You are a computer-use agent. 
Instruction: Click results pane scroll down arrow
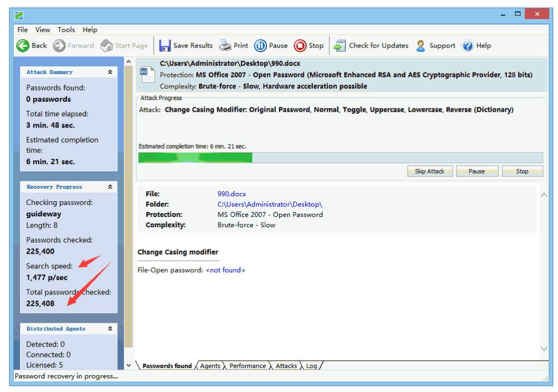544,348
